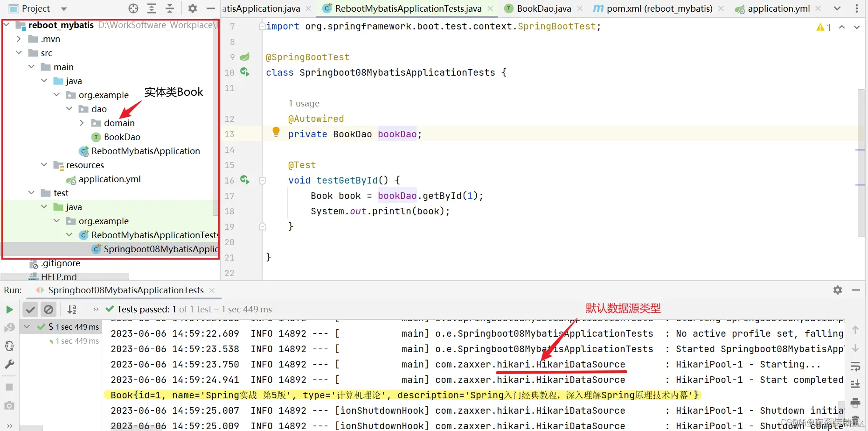The width and height of the screenshot is (868, 431).
Task: Collapse all nodes in Project panel
Action: tap(170, 8)
